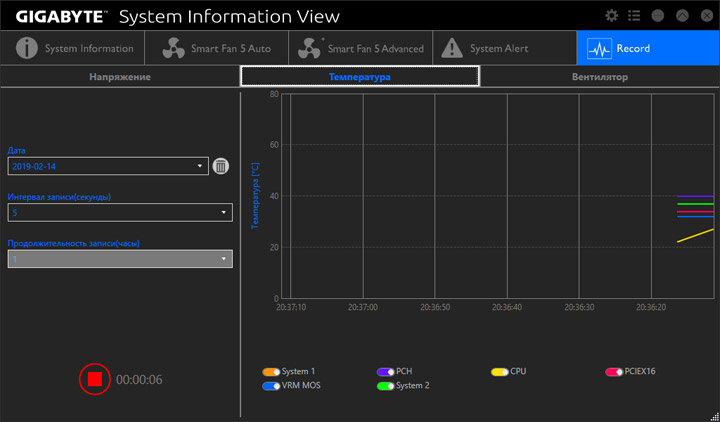Viewport: 720px width, 422px height.
Task: Click the System Information info icon
Action: (27, 48)
